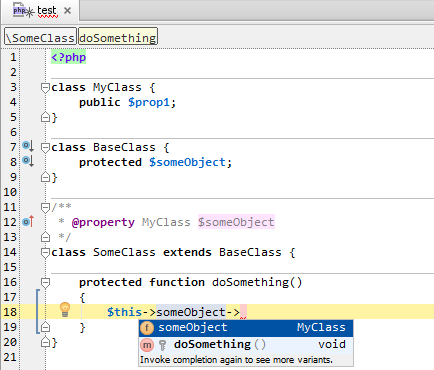Click function fold end marker on line 19
Viewport: 434px width, 370px height.
pyautogui.click(x=45, y=327)
